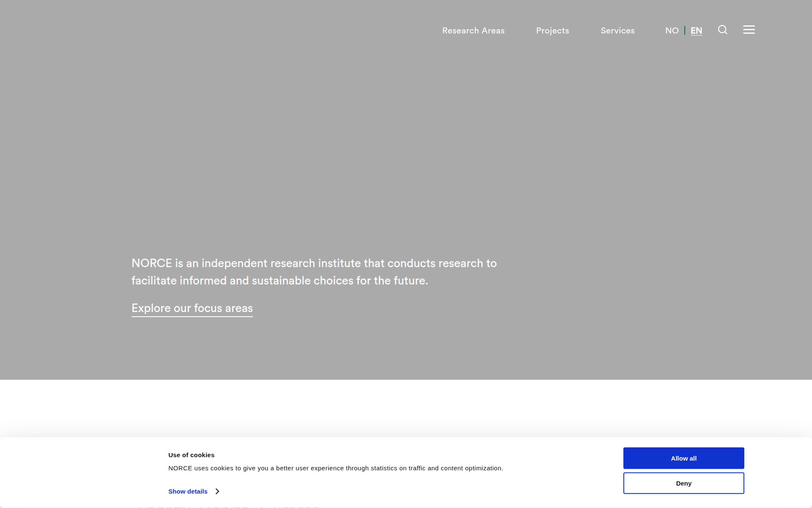Click the "Use of cookies" heading

(x=191, y=455)
